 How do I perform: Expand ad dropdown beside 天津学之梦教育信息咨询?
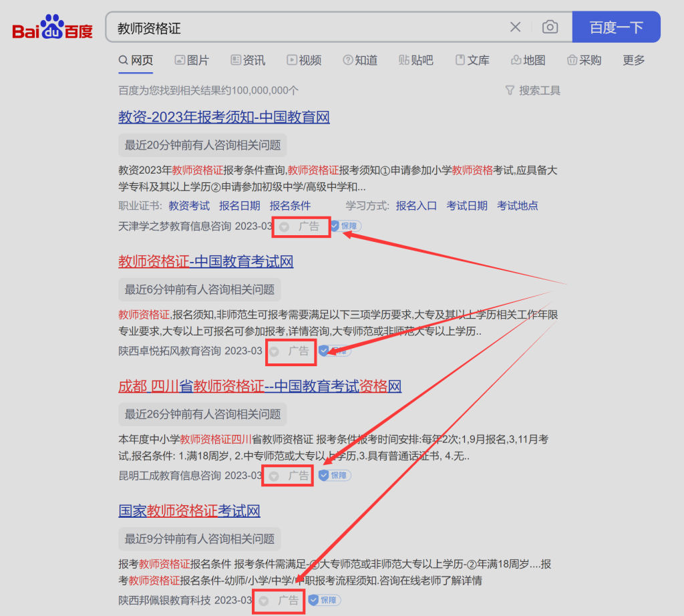(x=284, y=227)
